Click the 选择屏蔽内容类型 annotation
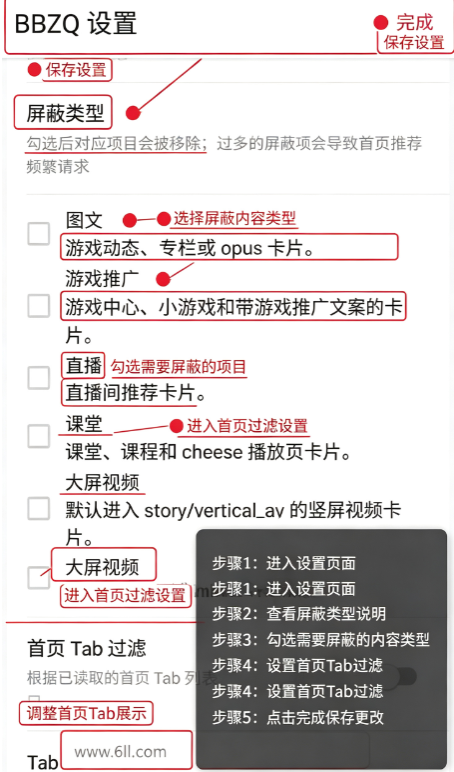Image resolution: width=454 pixels, height=772 pixels. 234,219
